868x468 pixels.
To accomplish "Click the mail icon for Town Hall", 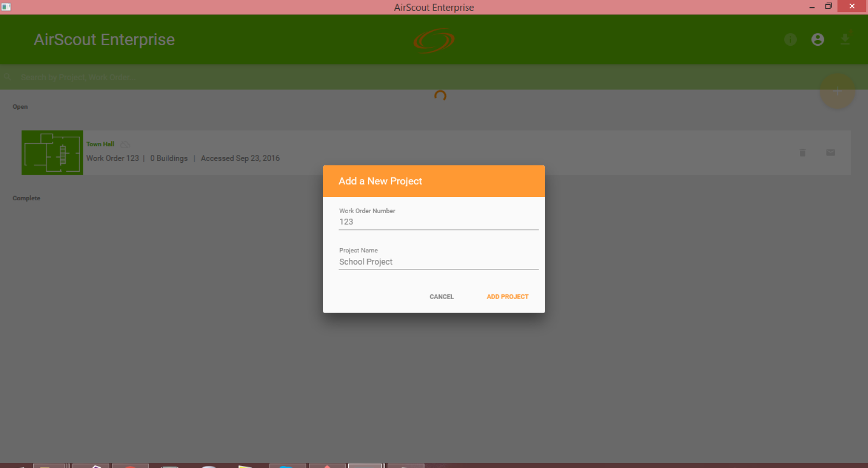I will pos(831,152).
